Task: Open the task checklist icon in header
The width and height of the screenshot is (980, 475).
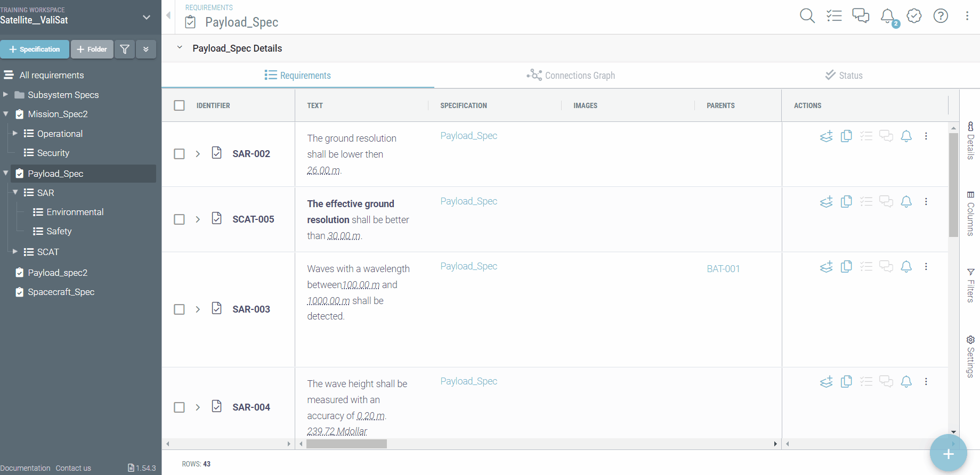Action: (834, 16)
